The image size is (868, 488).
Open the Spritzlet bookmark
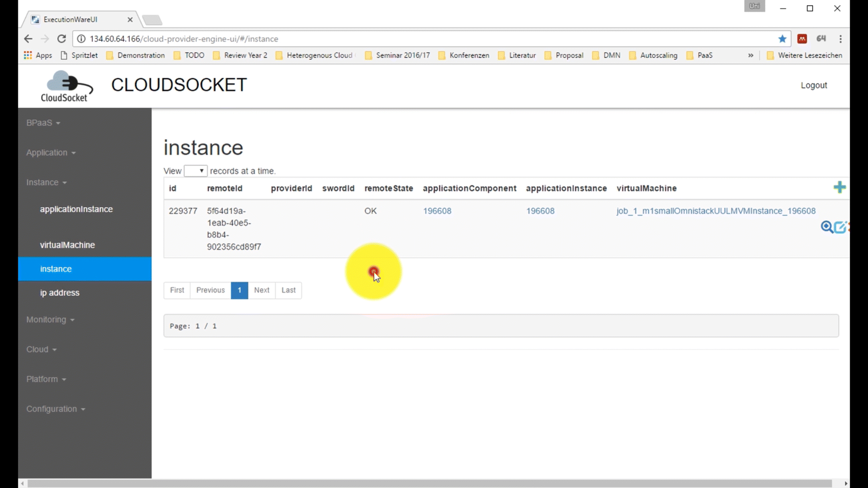(79, 55)
